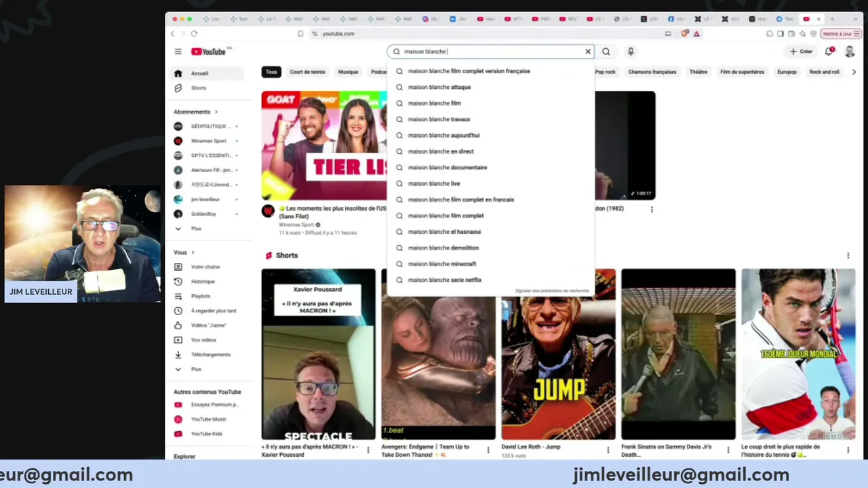The image size is (868, 488).
Task: Choose suggestion "maison blanche aujourd'hui"
Action: (490, 136)
